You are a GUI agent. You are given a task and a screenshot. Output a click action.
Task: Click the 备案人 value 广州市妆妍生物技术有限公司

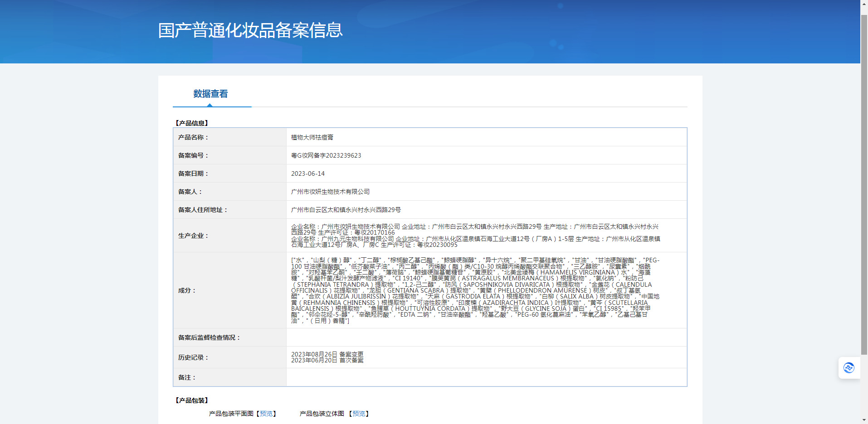coord(330,192)
